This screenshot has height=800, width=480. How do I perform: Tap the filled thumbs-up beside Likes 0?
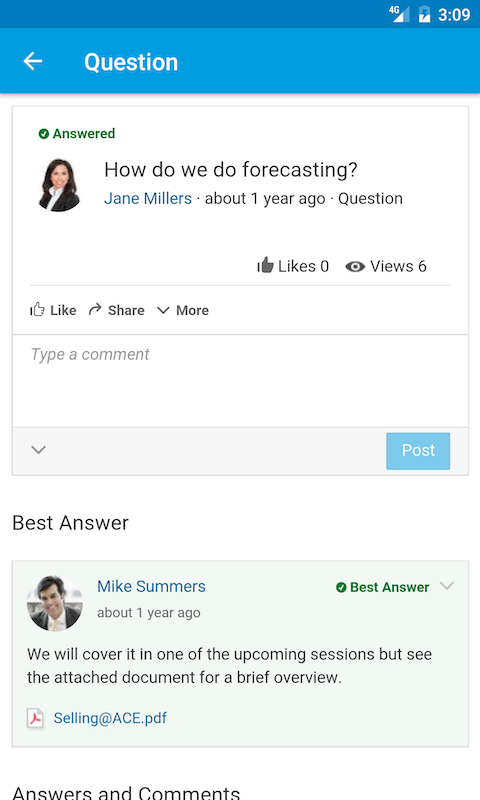[265, 265]
